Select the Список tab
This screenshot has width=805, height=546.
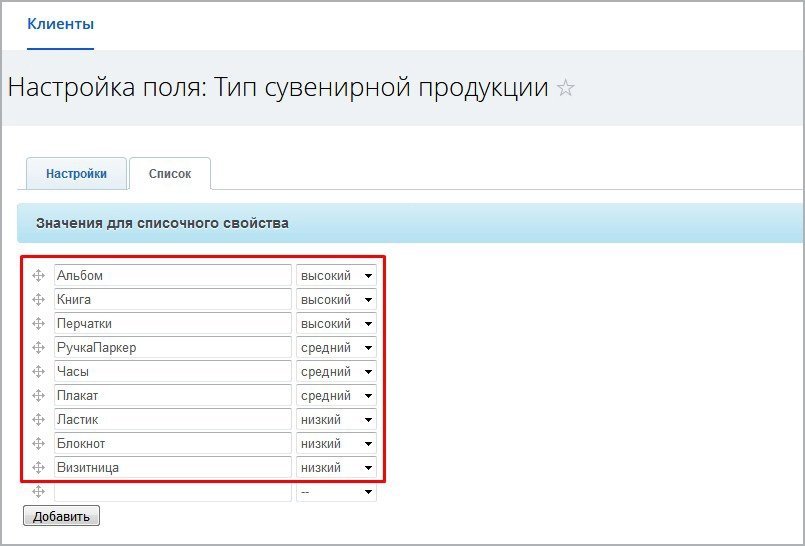point(170,173)
